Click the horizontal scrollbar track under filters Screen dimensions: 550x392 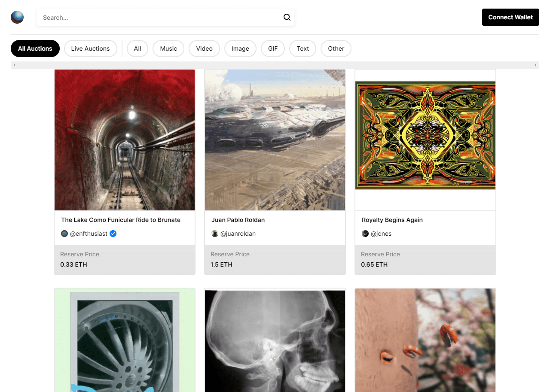pos(275,65)
